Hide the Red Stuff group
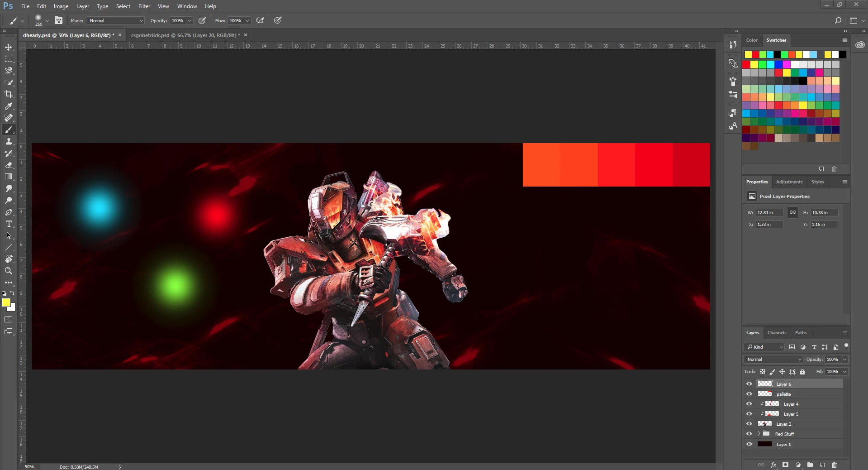This screenshot has width=868, height=470. point(749,434)
